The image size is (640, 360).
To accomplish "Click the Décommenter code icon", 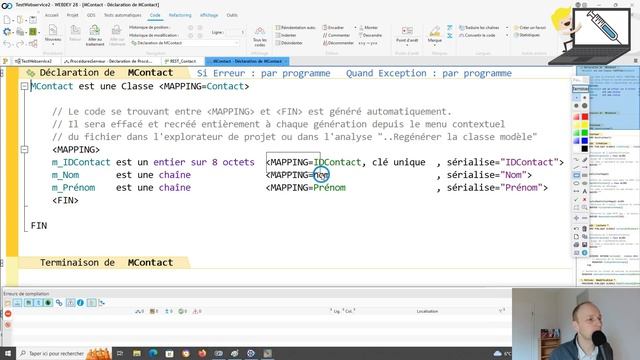I will pos(325,42).
